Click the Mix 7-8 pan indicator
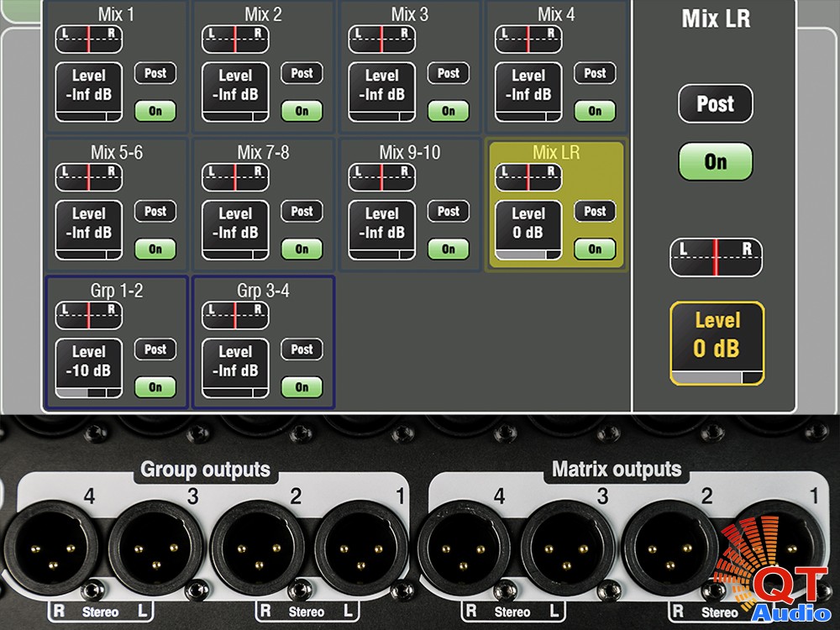 [235, 177]
